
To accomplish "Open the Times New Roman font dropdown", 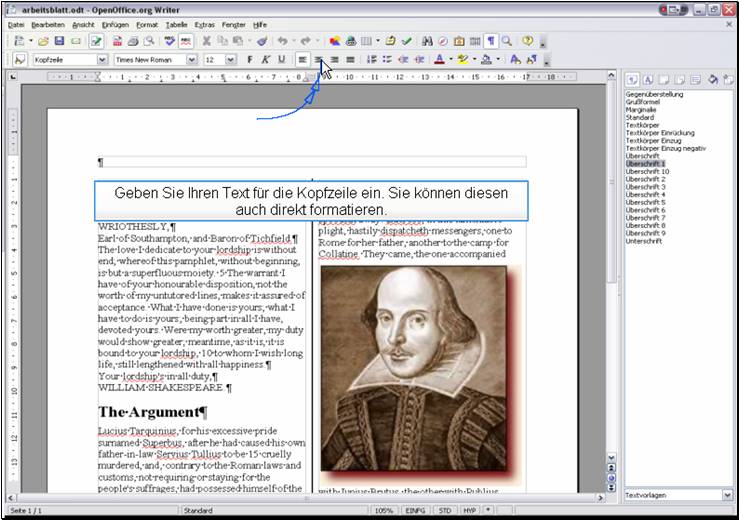I will 192,60.
